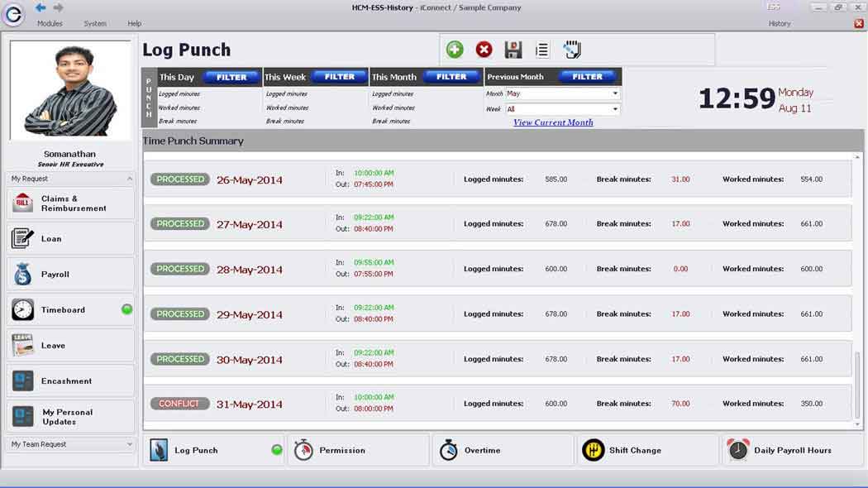Open the Modules menu
This screenshot has width=868, height=488.
click(x=50, y=24)
